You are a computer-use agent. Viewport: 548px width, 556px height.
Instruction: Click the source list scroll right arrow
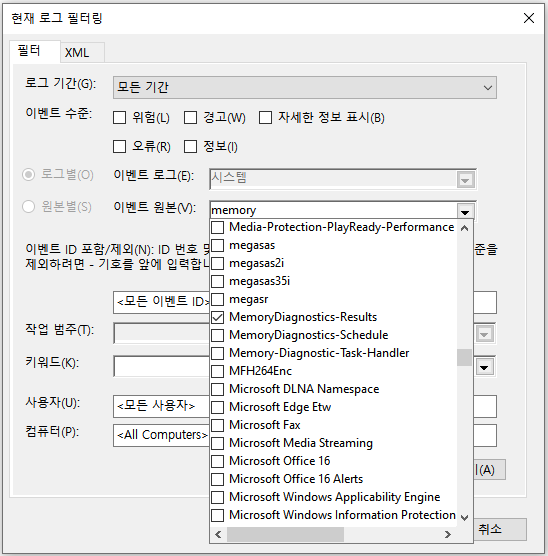(x=448, y=534)
